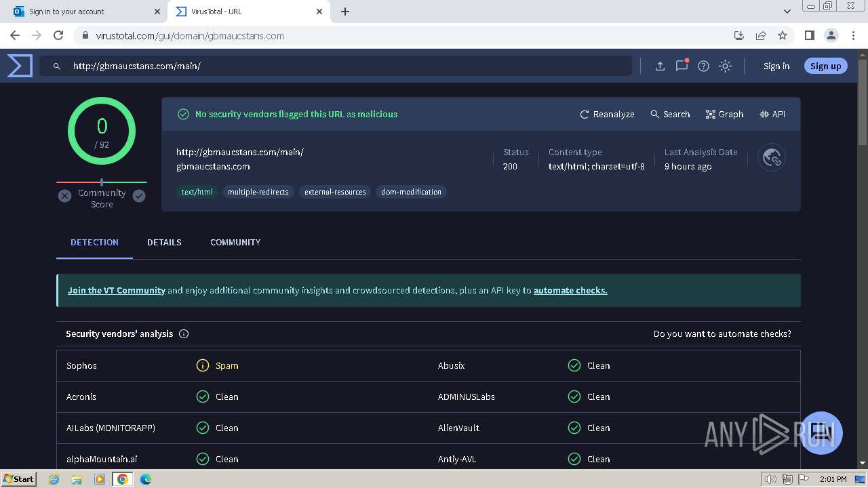Switch to the COMMUNITY tab

point(235,242)
